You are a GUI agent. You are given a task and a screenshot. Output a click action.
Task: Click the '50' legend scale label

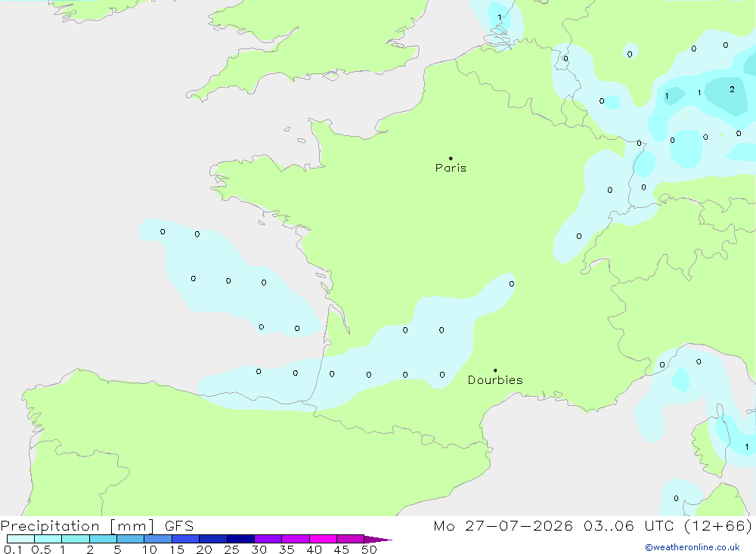pyautogui.click(x=369, y=549)
